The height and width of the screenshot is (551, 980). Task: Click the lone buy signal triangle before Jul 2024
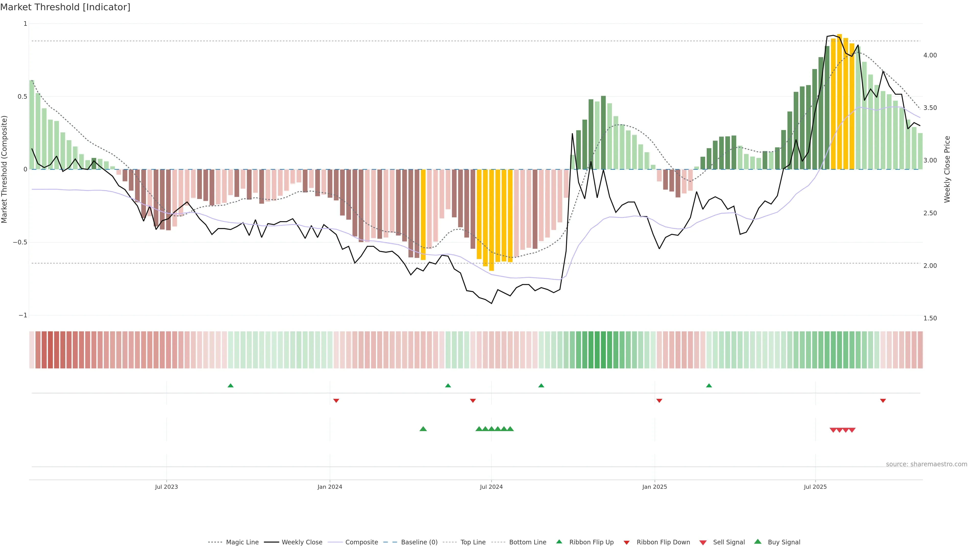[423, 429]
